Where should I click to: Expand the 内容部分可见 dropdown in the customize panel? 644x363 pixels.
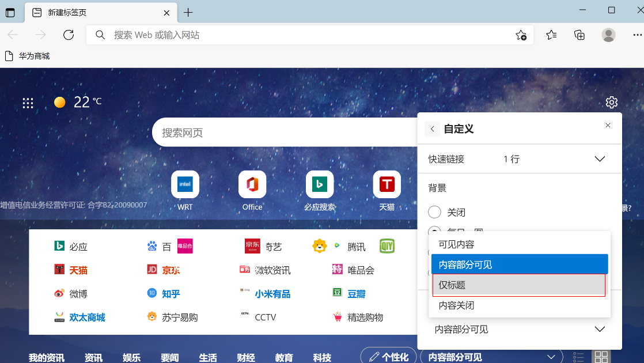coord(600,329)
